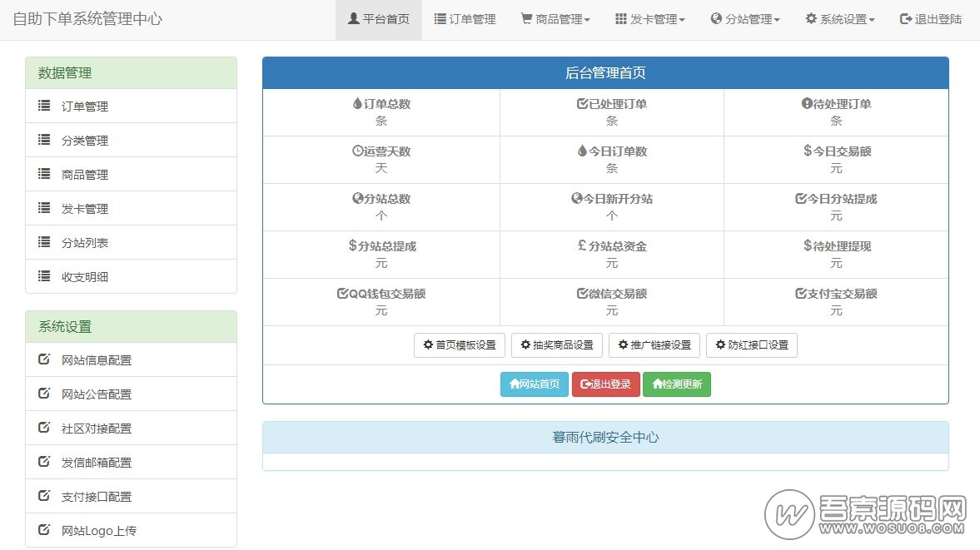Expand the 发卡管理 dropdown menu

(650, 19)
